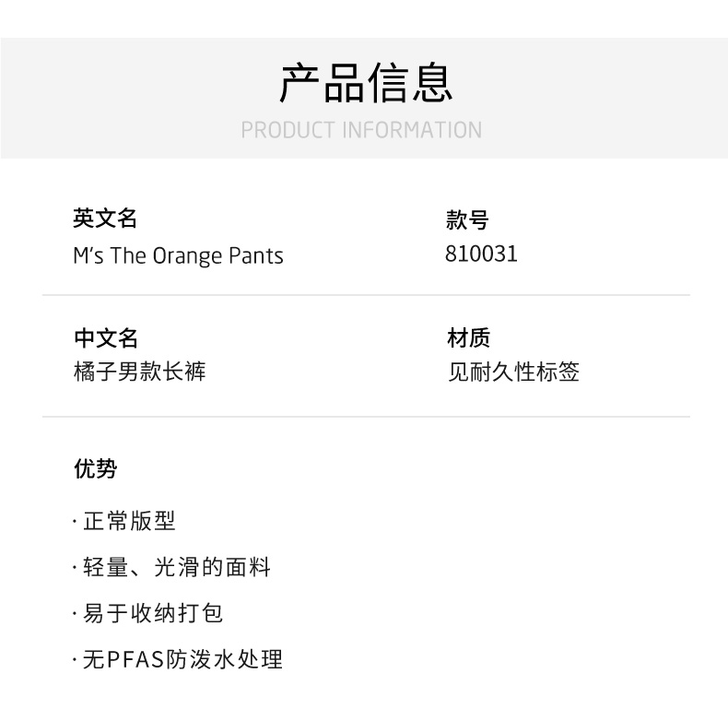Click the bullet dot before 轻量、光滑的面料
This screenshot has height=709, width=728.
[76, 569]
